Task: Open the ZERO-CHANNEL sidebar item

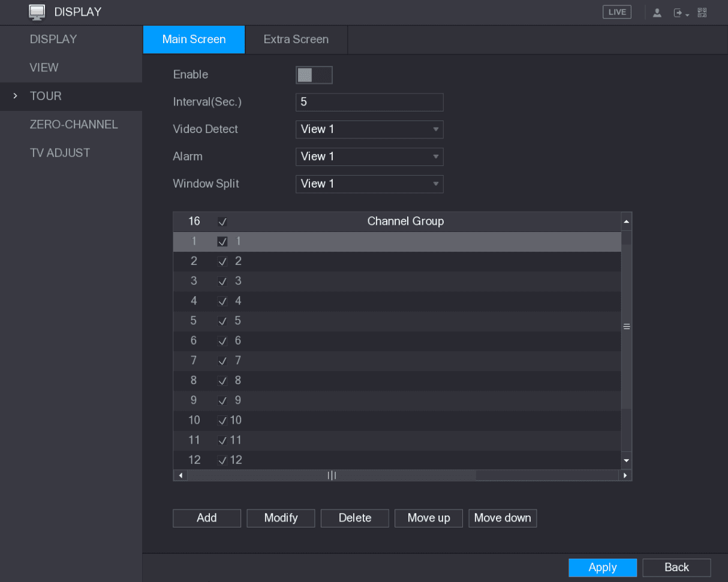Action: [x=71, y=125]
